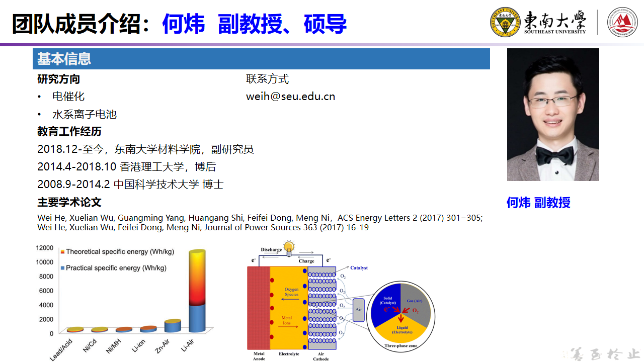
Task: Click the bullet item 电催化
Action: [68, 96]
